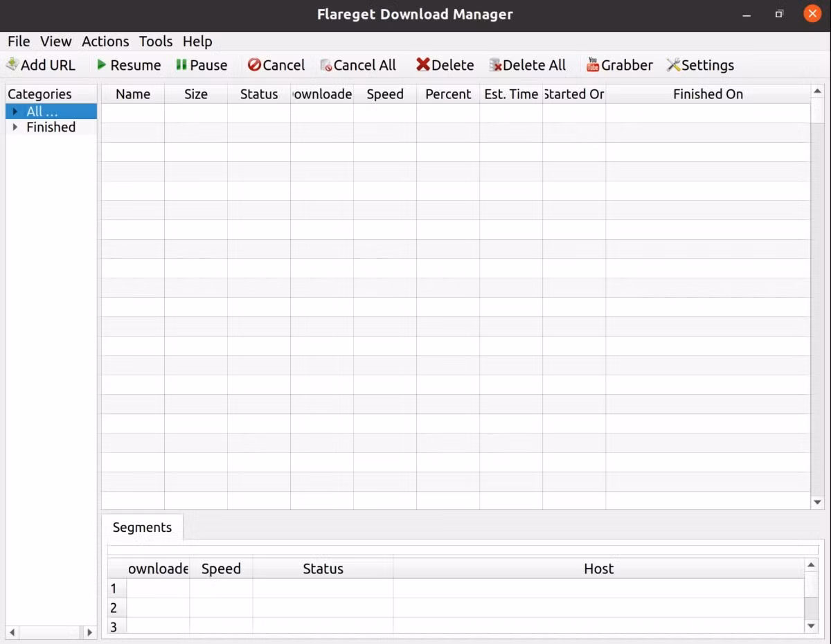
Task: Open the View menu
Action: [x=56, y=42]
